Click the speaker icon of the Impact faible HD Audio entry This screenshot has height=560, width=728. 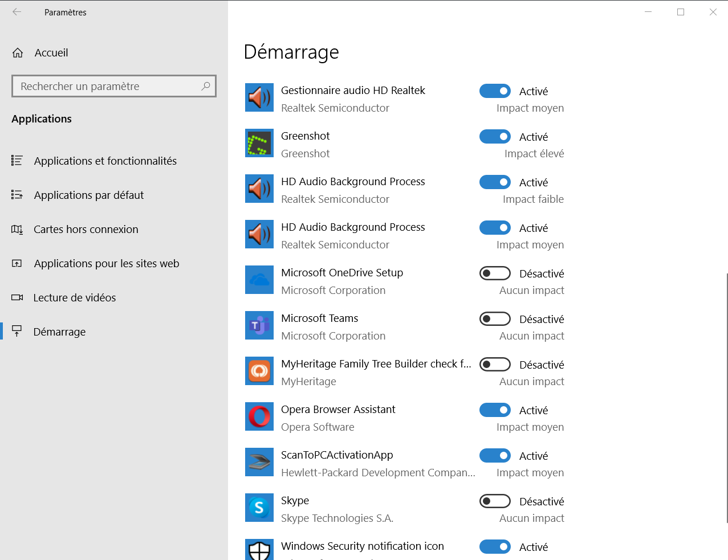(x=259, y=189)
